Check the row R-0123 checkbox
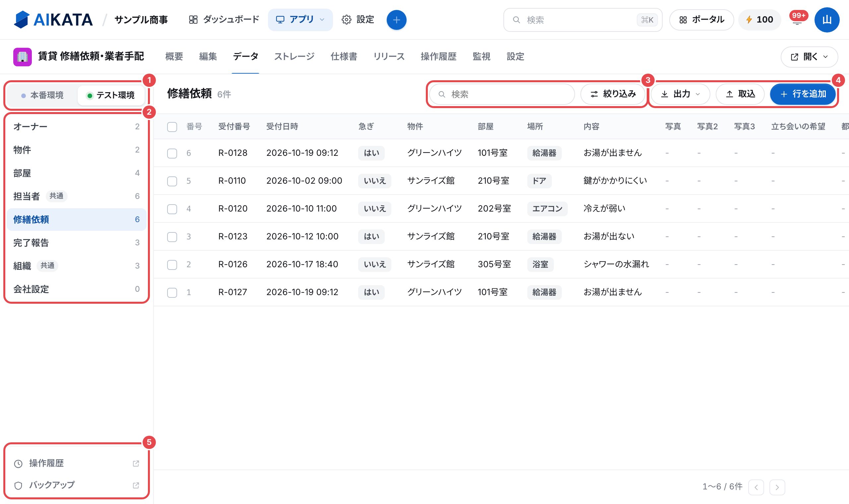849x504 pixels. click(x=172, y=237)
